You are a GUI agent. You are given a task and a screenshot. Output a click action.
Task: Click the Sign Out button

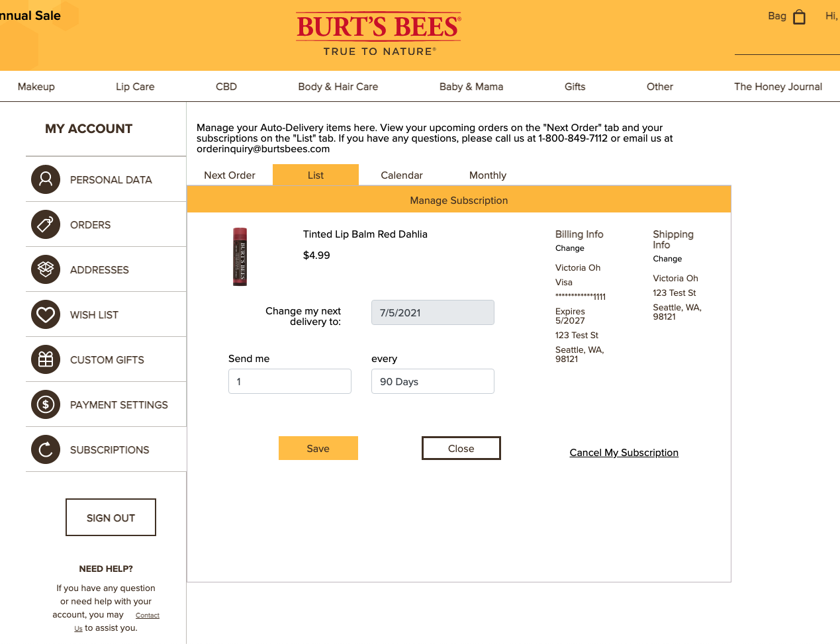pos(111,518)
